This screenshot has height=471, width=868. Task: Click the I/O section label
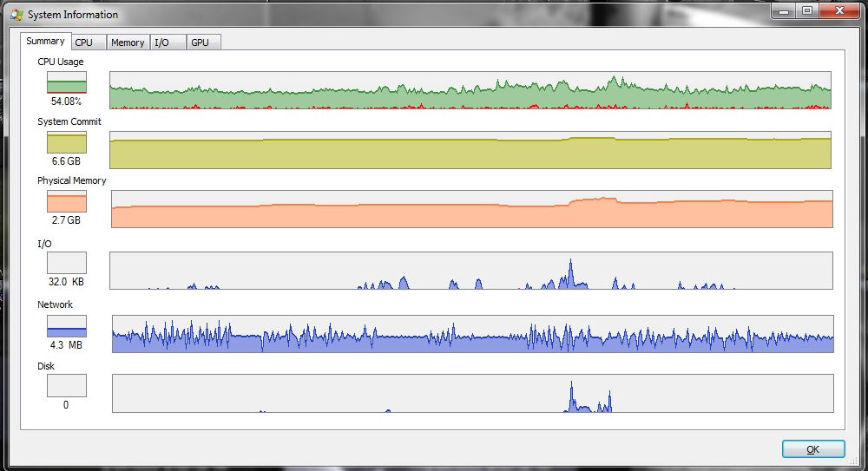pyautogui.click(x=44, y=244)
